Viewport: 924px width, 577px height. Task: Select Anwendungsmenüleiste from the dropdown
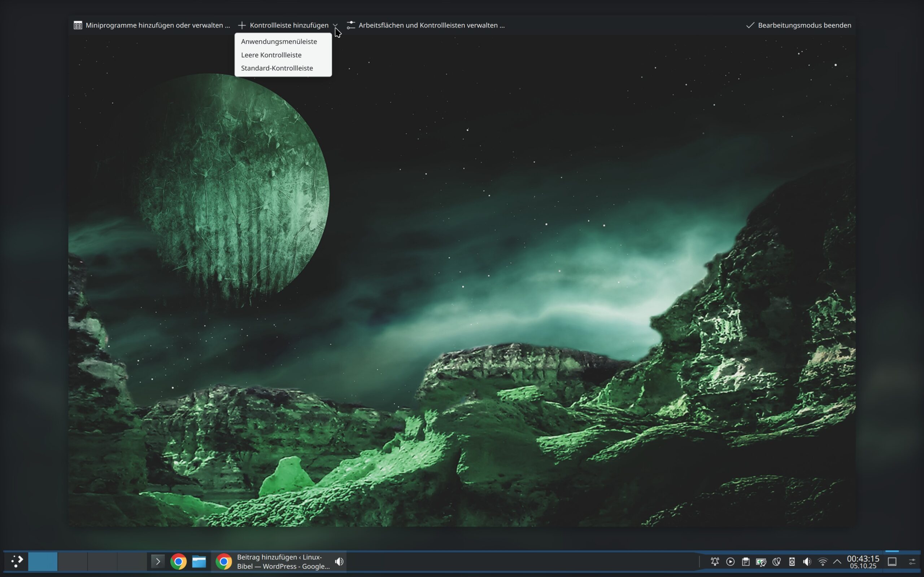(279, 41)
